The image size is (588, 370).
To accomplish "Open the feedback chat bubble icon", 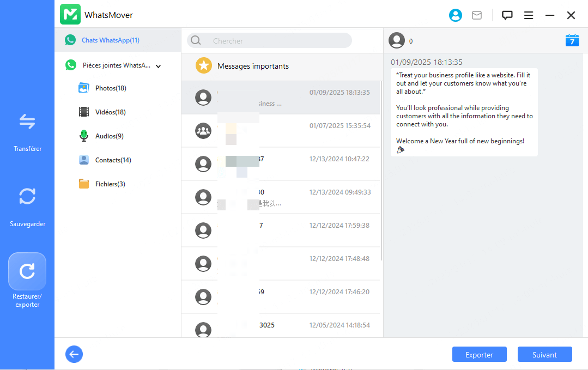I will tap(507, 15).
